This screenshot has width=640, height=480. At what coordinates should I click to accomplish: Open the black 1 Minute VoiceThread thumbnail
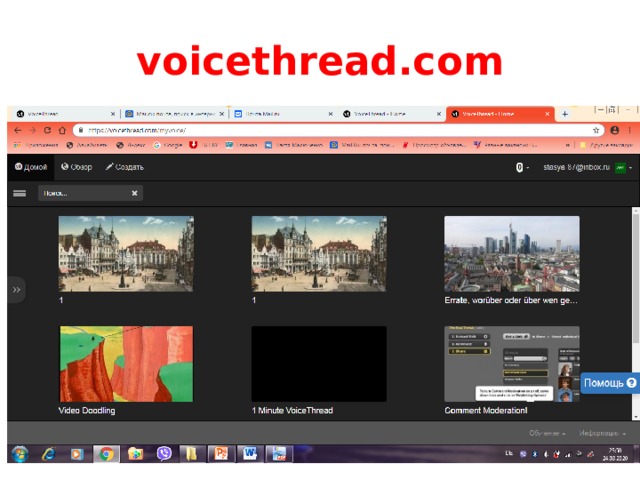319,364
